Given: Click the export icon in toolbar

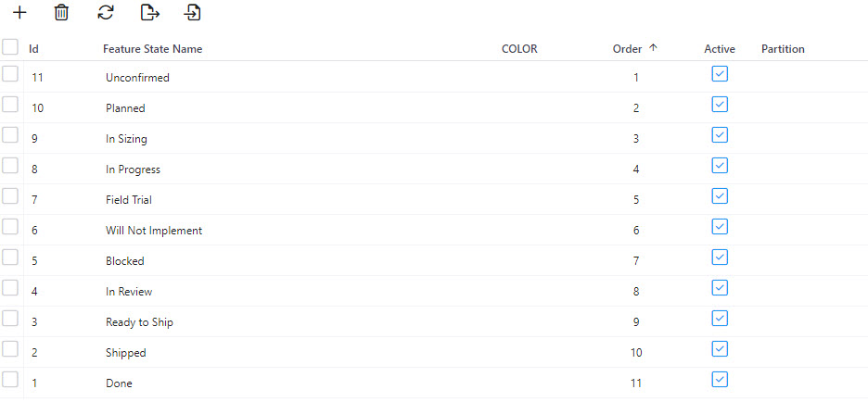Looking at the screenshot, I should click(x=149, y=13).
